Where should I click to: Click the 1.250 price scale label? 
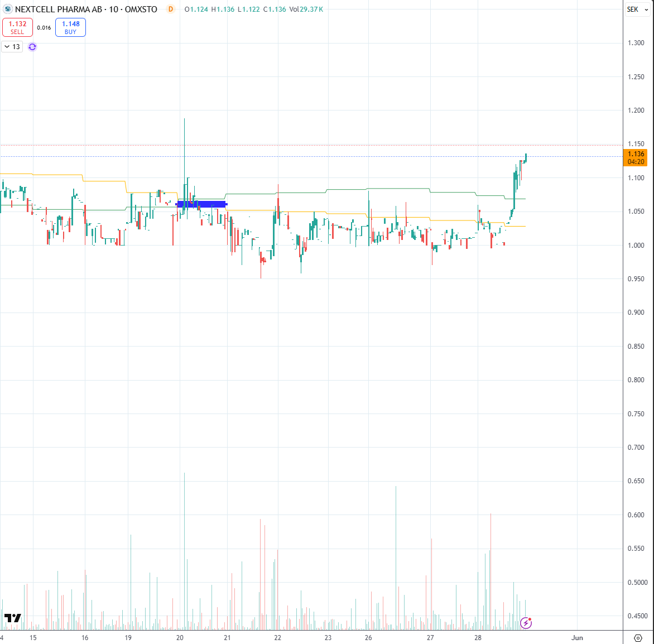pos(636,77)
